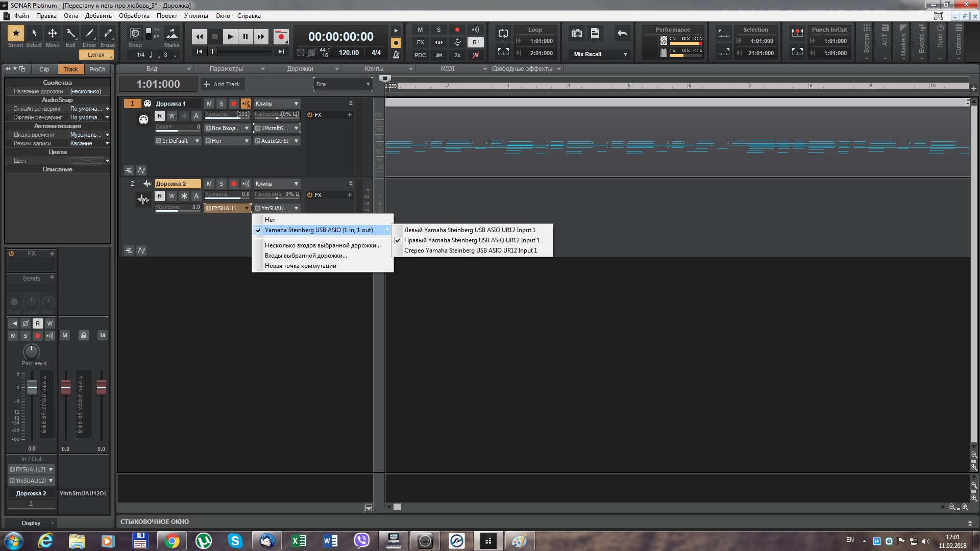Toggle the metronome icon in transport
Screen dimensions: 980x551
(x=396, y=55)
